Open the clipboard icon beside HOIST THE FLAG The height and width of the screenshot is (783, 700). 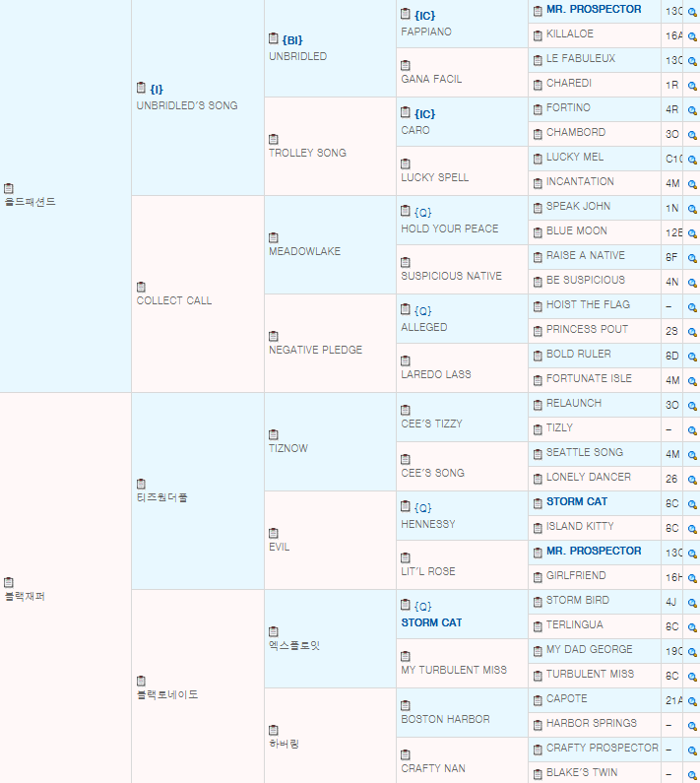(538, 305)
